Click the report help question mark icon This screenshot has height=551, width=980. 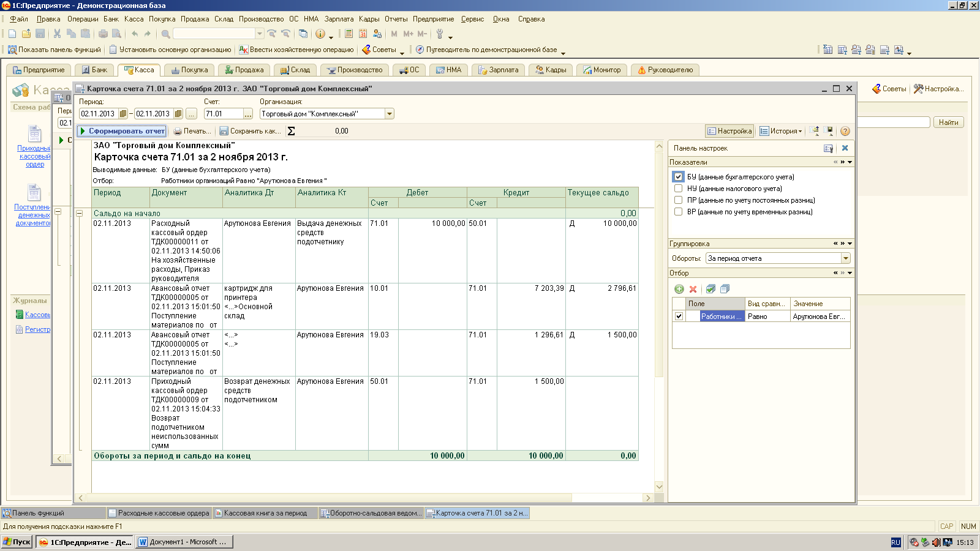(845, 131)
